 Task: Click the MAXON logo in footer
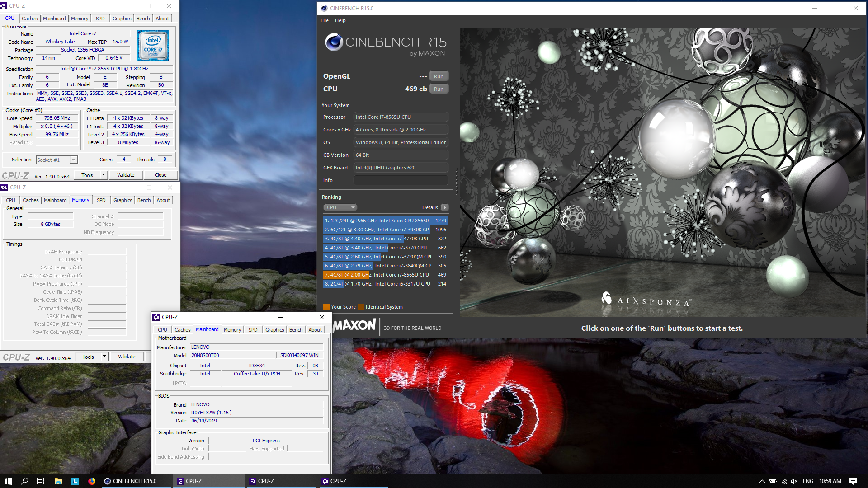click(354, 325)
